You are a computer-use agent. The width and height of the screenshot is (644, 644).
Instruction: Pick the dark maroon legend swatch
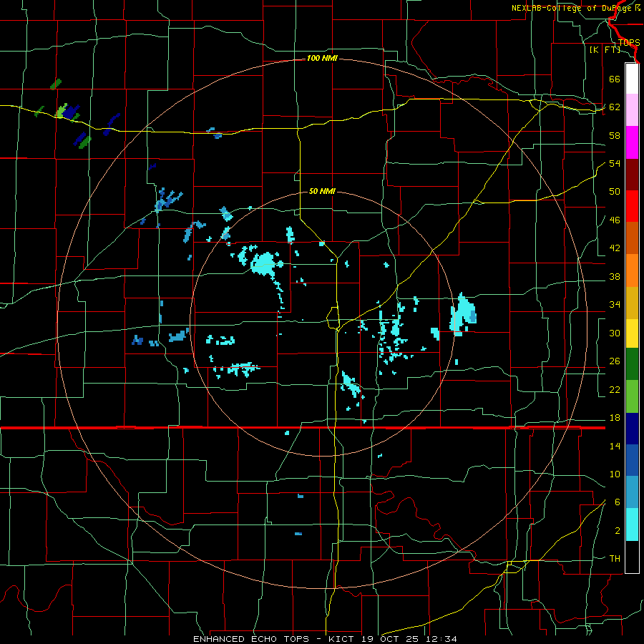(632, 175)
